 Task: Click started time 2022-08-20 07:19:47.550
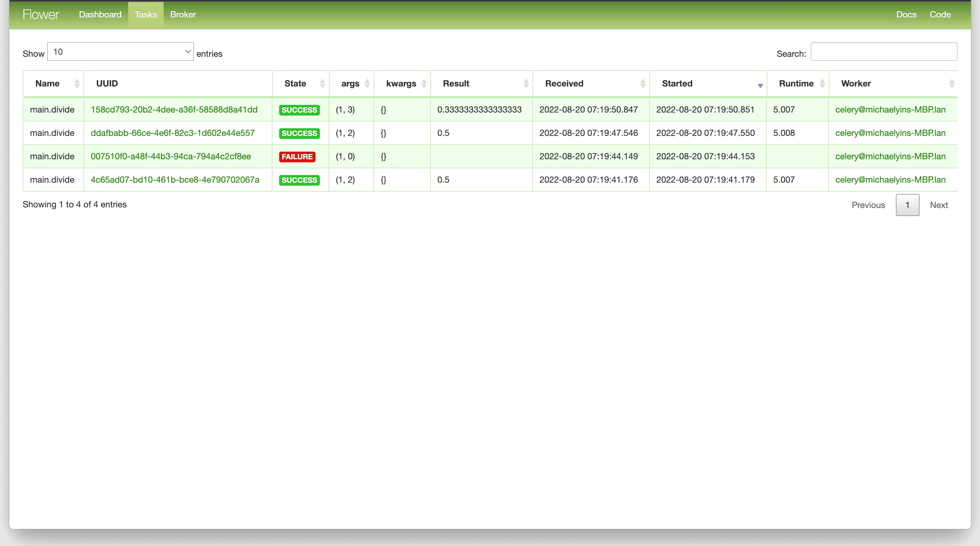coord(705,133)
